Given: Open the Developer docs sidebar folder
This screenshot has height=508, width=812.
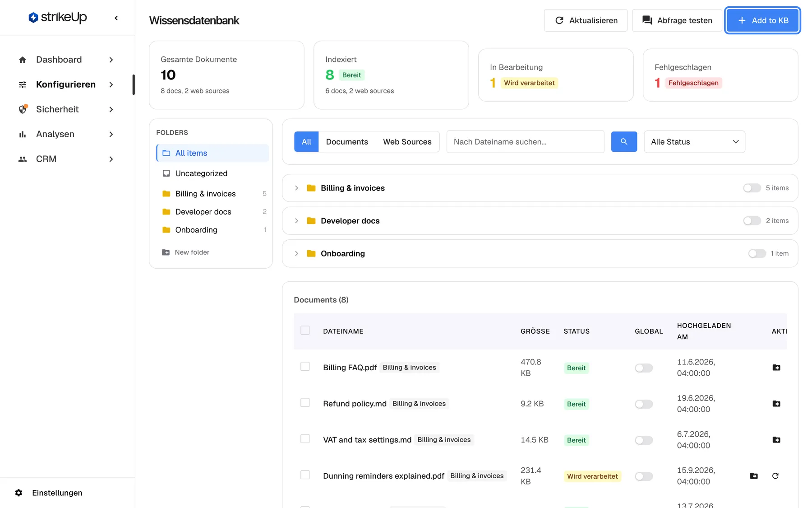Looking at the screenshot, I should [x=212, y=212].
